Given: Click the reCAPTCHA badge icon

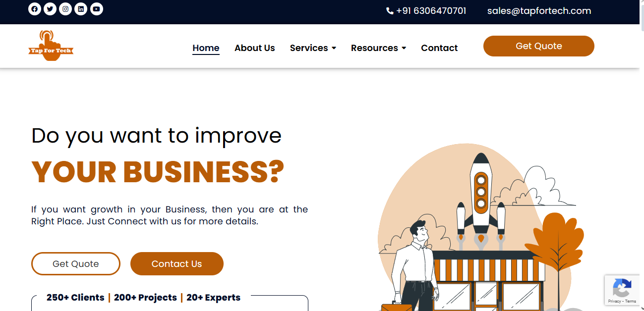Looking at the screenshot, I should pos(622,288).
